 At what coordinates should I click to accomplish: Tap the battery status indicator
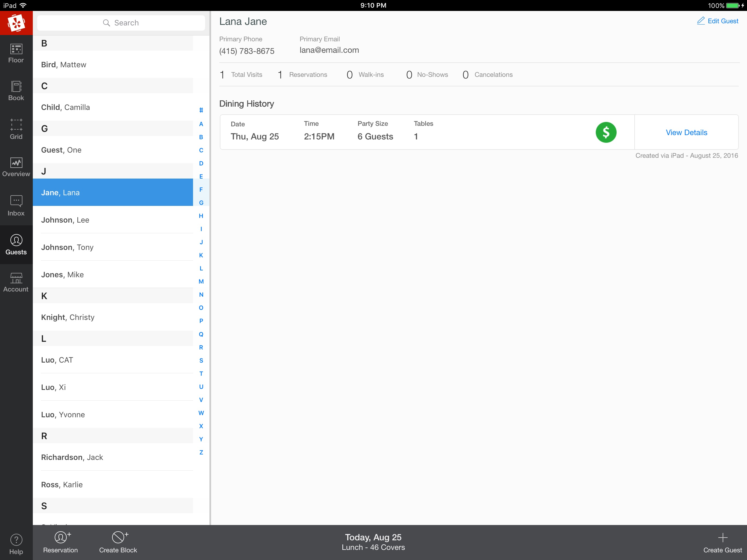(x=733, y=5)
